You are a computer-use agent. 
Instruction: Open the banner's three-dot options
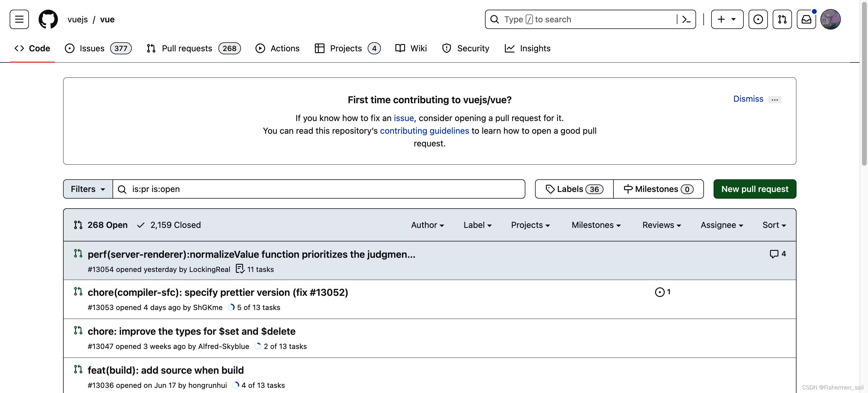tap(774, 100)
